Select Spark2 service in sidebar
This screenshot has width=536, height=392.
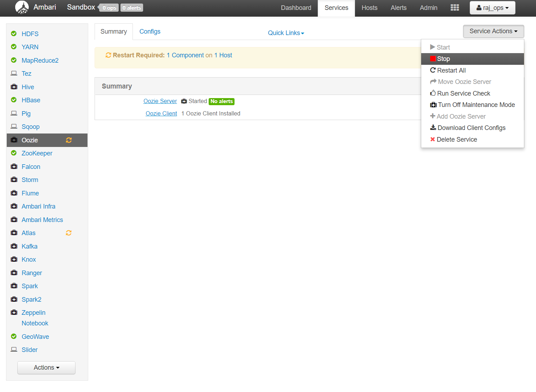tap(32, 300)
